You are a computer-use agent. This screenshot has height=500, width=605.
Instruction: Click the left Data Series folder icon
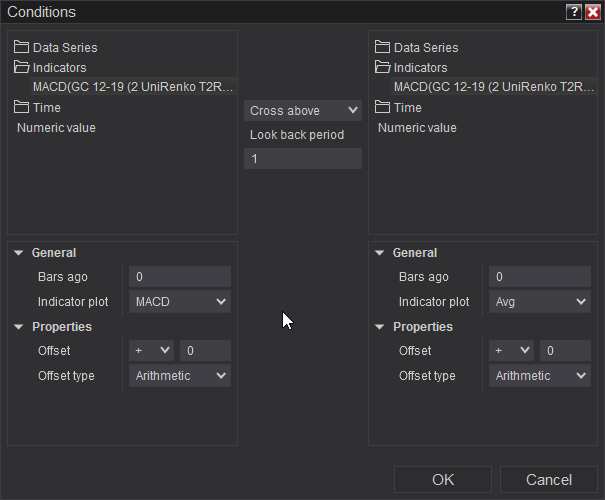click(22, 47)
